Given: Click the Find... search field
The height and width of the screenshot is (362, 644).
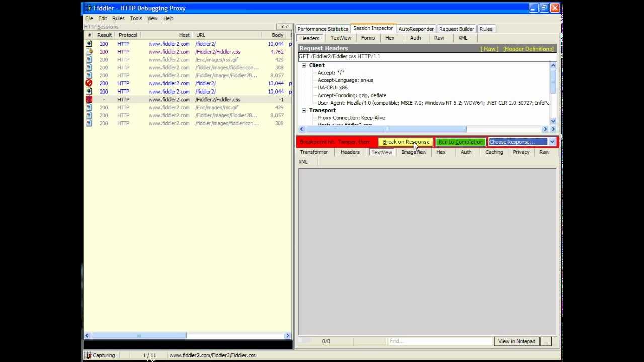Looking at the screenshot, I should (x=440, y=341).
